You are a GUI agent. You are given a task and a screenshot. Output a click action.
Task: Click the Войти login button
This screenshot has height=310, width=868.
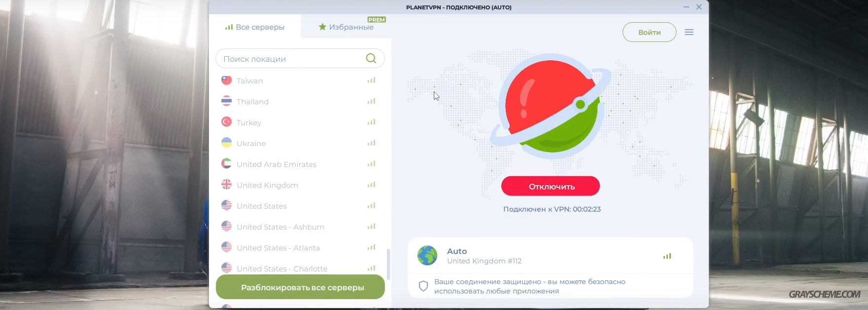pyautogui.click(x=649, y=32)
